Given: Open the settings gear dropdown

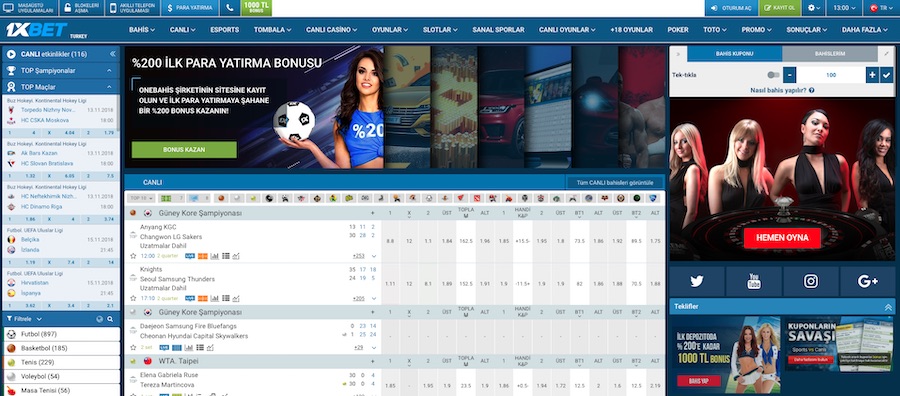Looking at the screenshot, I should pyautogui.click(x=814, y=8).
